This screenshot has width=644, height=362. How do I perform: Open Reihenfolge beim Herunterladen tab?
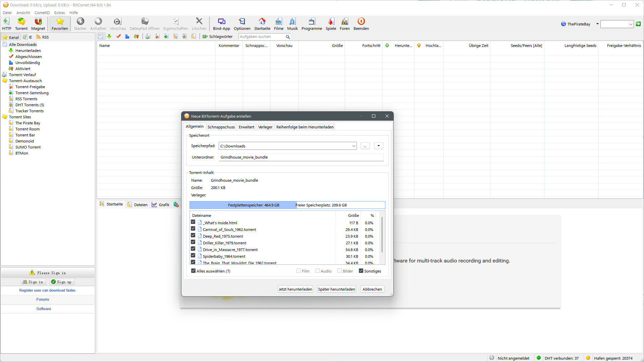305,127
